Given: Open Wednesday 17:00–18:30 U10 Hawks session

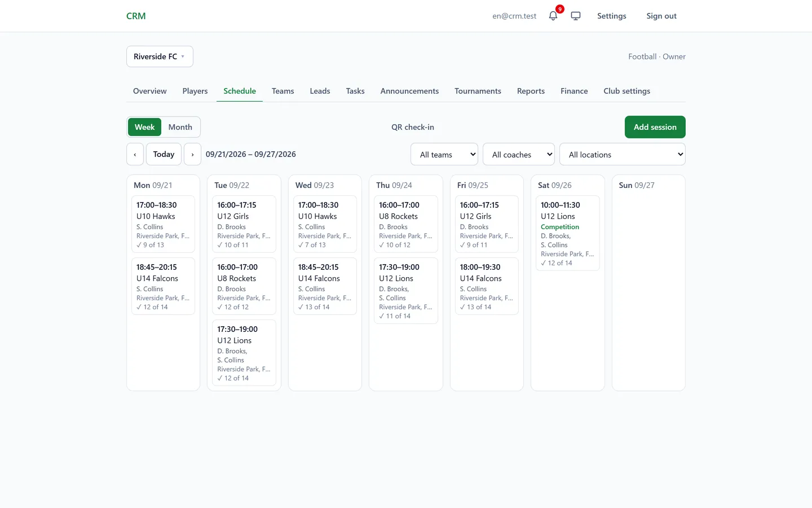Looking at the screenshot, I should (325, 224).
